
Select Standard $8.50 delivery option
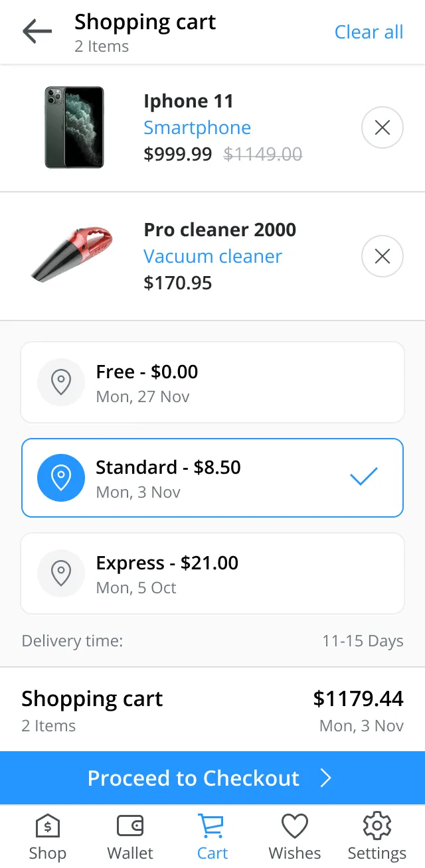click(x=212, y=478)
